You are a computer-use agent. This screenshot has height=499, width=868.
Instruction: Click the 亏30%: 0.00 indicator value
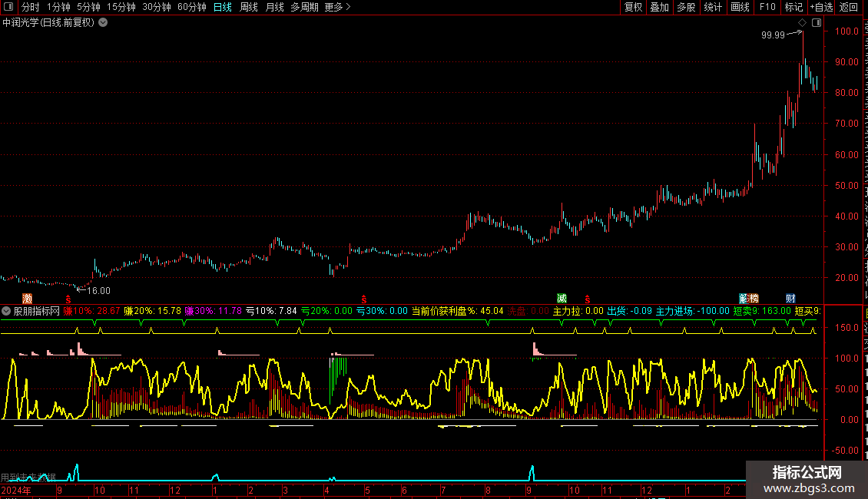pos(382,311)
